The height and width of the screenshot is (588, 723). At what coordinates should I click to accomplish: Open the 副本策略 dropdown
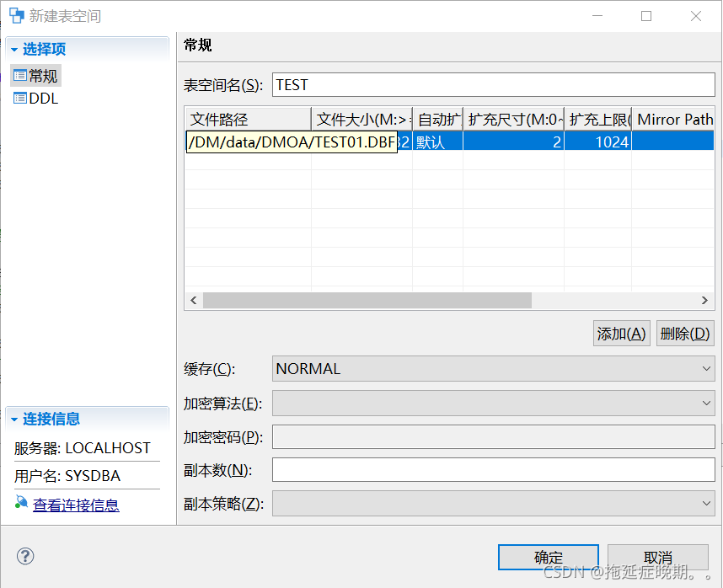(x=493, y=503)
